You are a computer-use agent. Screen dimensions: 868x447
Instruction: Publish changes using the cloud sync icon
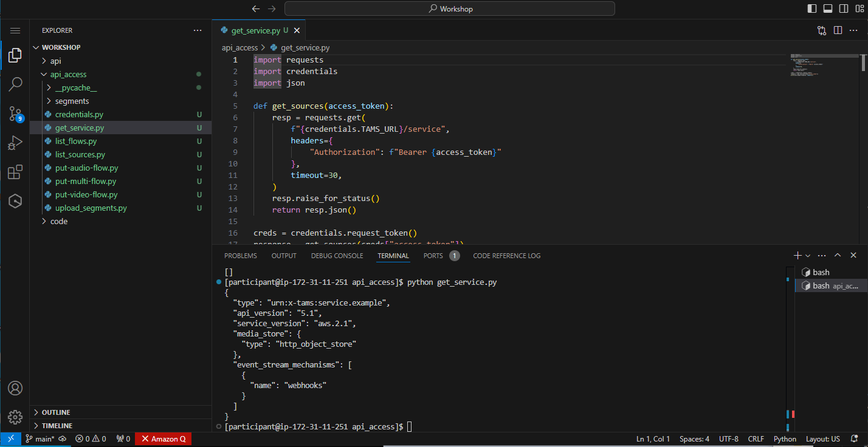63,439
